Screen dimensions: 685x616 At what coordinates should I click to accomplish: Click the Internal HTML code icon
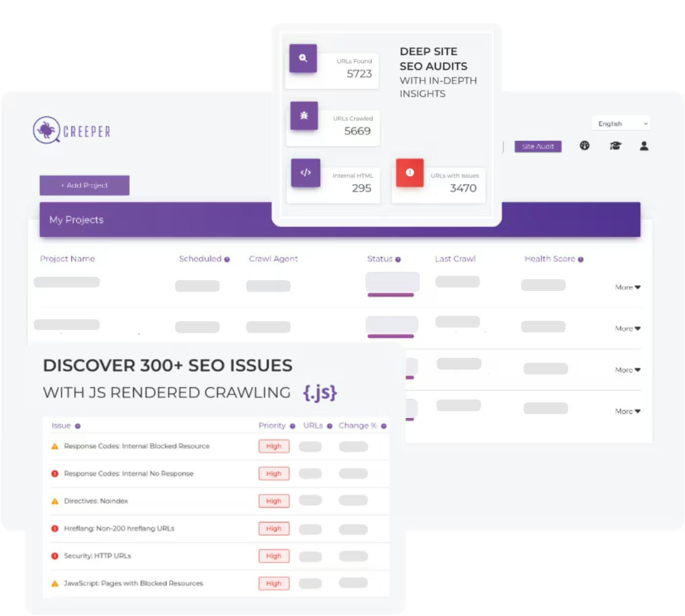tap(305, 172)
